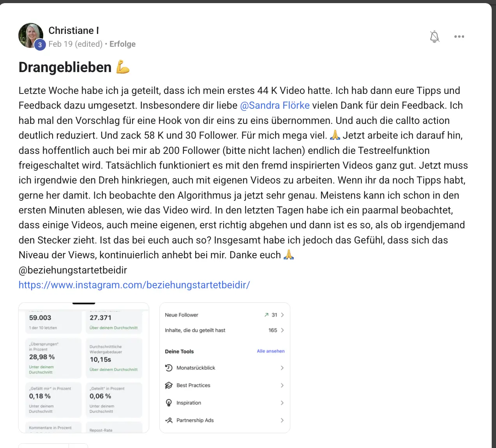496x448 pixels.
Task: Expand the Best Practices row chevron
Action: coord(282,385)
